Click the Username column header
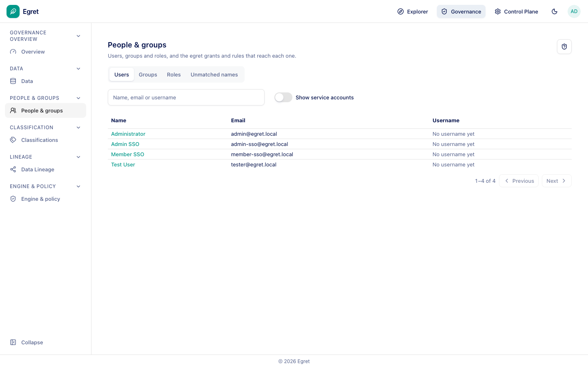588x368 pixels. click(x=446, y=121)
